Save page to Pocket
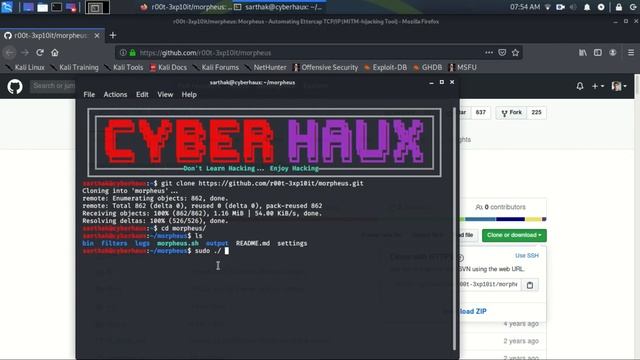640x360 pixels. 502,53
